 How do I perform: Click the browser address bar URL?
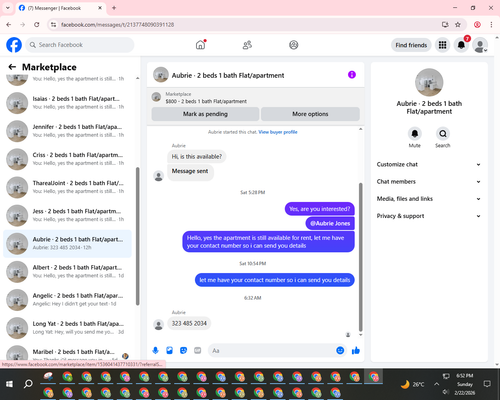pos(117,25)
